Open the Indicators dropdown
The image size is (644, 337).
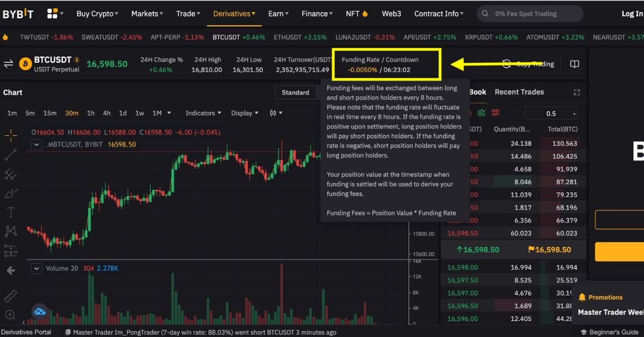[203, 113]
